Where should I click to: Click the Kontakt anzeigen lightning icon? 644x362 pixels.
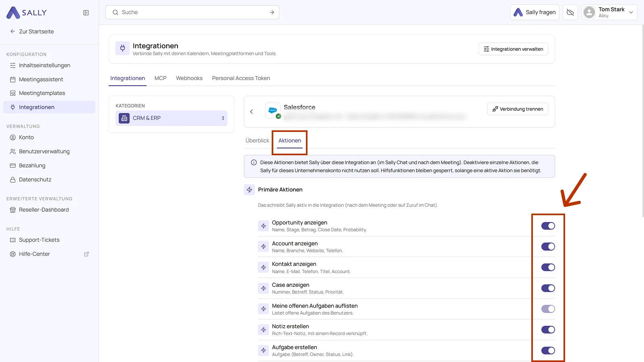[x=264, y=267]
